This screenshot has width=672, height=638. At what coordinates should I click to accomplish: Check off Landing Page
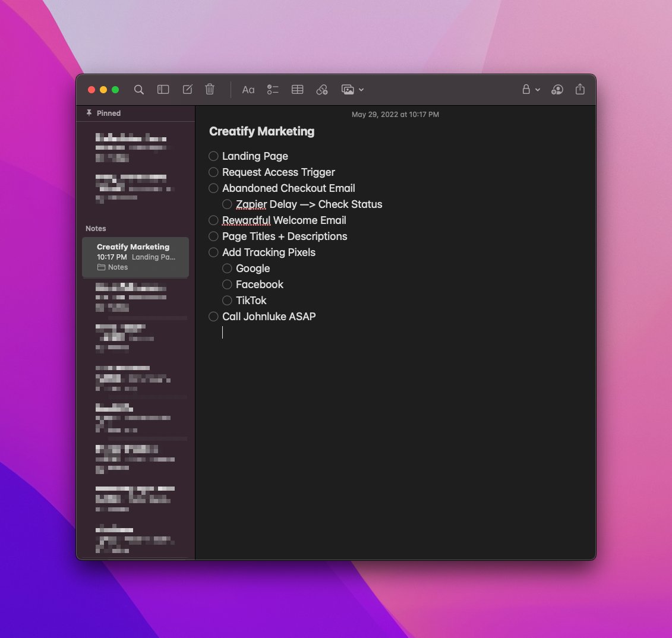213,156
